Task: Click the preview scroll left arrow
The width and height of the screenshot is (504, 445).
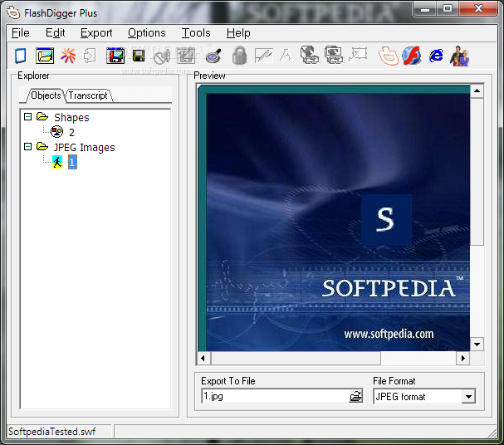Action: point(203,358)
